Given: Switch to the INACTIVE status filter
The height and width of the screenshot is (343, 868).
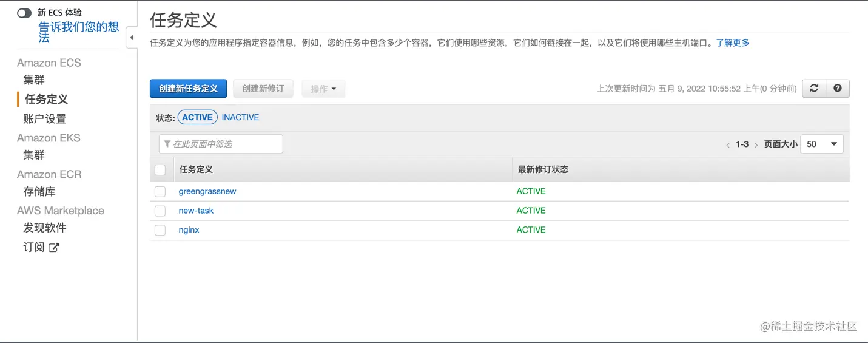Looking at the screenshot, I should coord(240,117).
